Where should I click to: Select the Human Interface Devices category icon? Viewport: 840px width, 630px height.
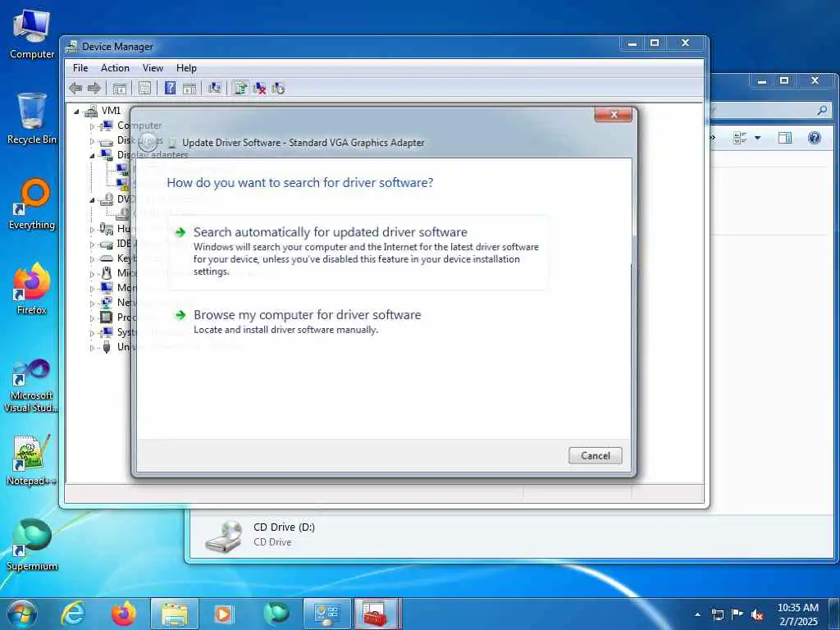[107, 230]
